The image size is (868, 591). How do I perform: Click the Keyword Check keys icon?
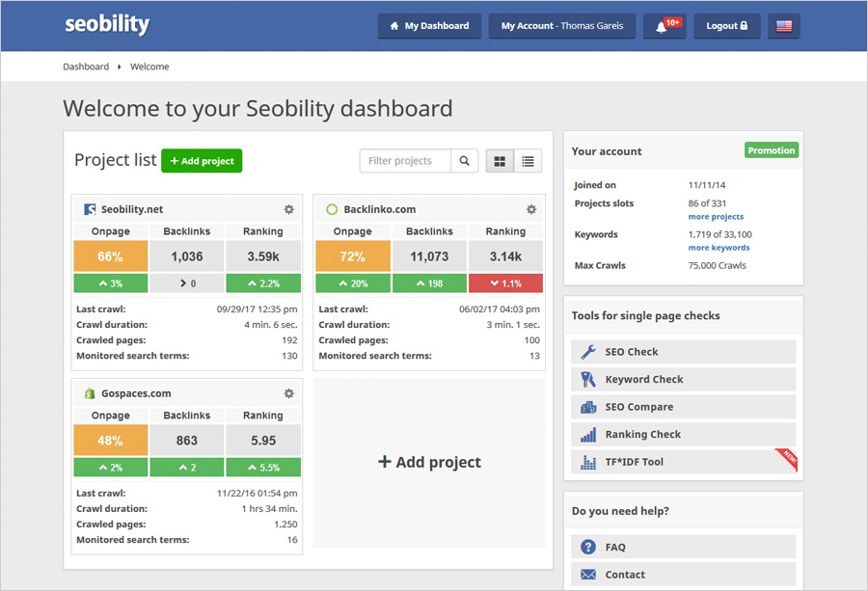pos(588,380)
